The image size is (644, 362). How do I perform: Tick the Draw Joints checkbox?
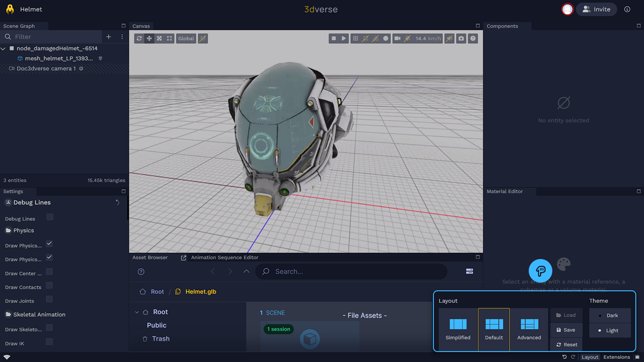tap(49, 299)
